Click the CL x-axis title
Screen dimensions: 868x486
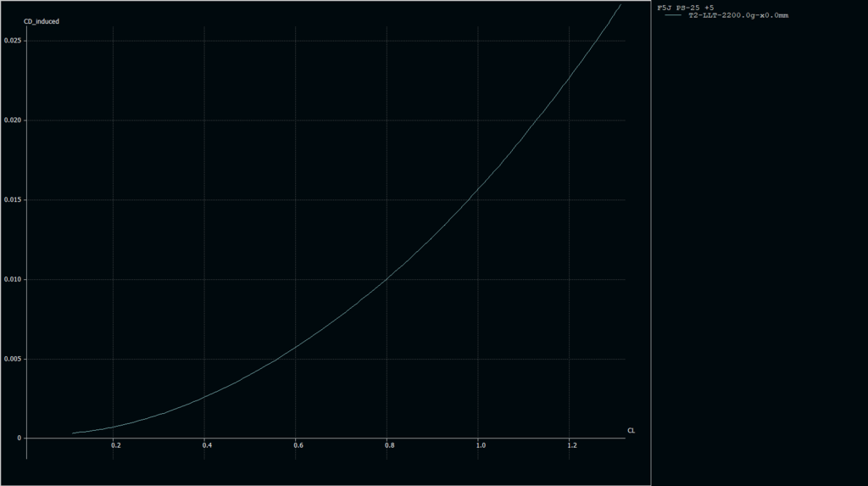631,431
